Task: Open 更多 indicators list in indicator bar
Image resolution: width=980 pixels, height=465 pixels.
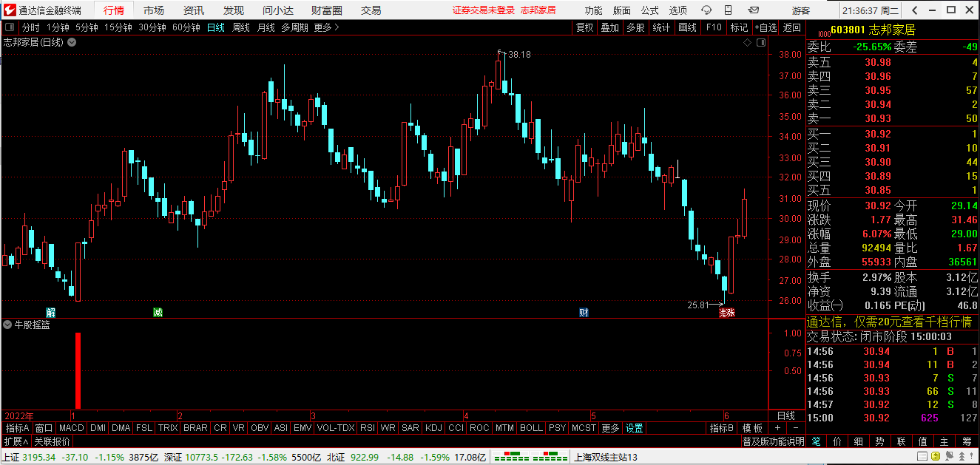Action: click(x=610, y=428)
